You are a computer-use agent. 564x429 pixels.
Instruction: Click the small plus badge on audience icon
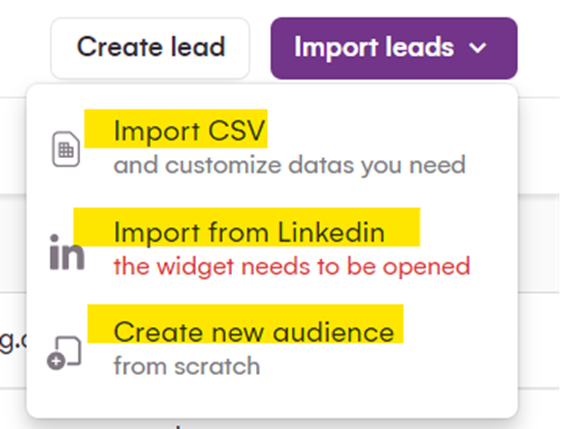tap(56, 361)
